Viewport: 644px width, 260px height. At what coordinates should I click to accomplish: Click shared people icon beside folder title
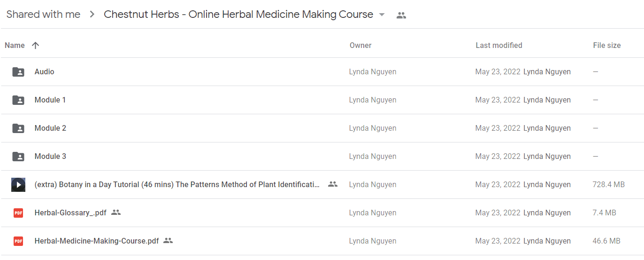pos(401,15)
